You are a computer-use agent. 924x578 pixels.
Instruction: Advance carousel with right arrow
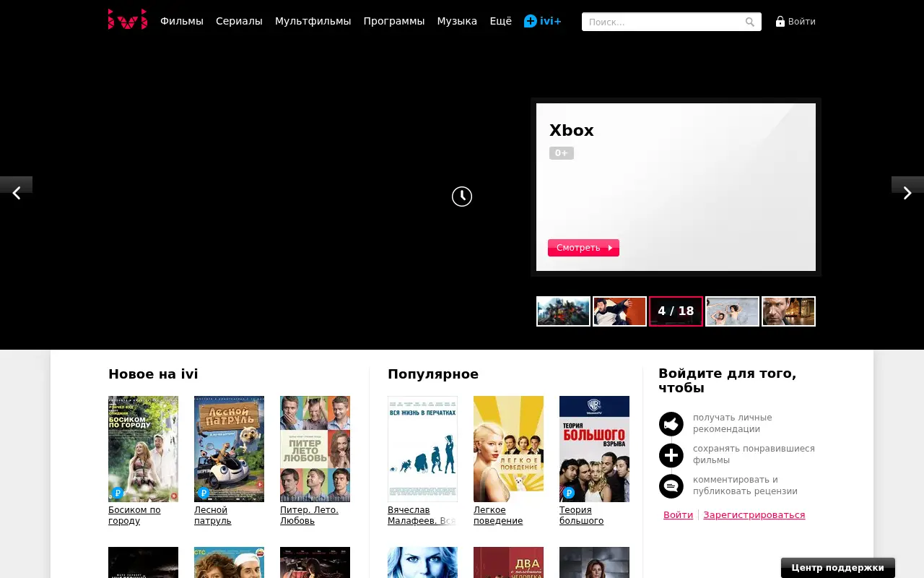tap(907, 193)
